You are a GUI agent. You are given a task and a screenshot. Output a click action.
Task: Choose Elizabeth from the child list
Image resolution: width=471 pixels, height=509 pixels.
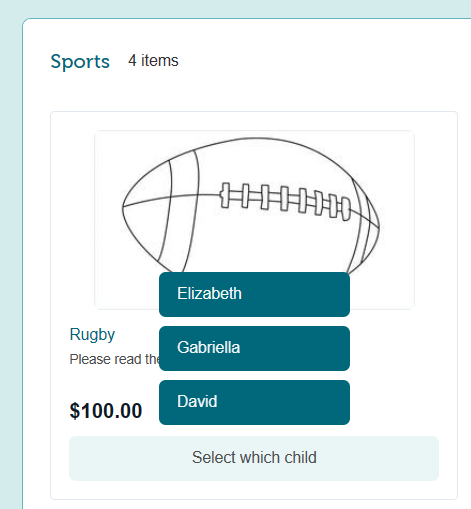click(x=254, y=294)
